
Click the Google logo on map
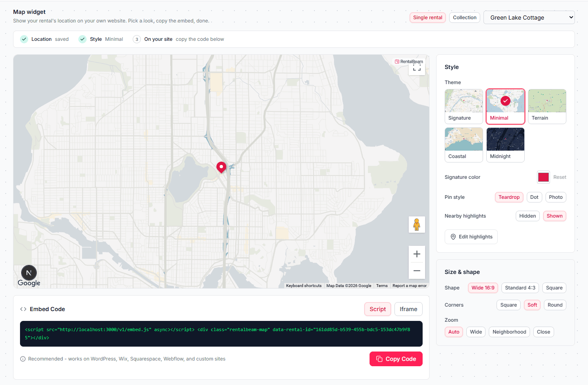29,283
